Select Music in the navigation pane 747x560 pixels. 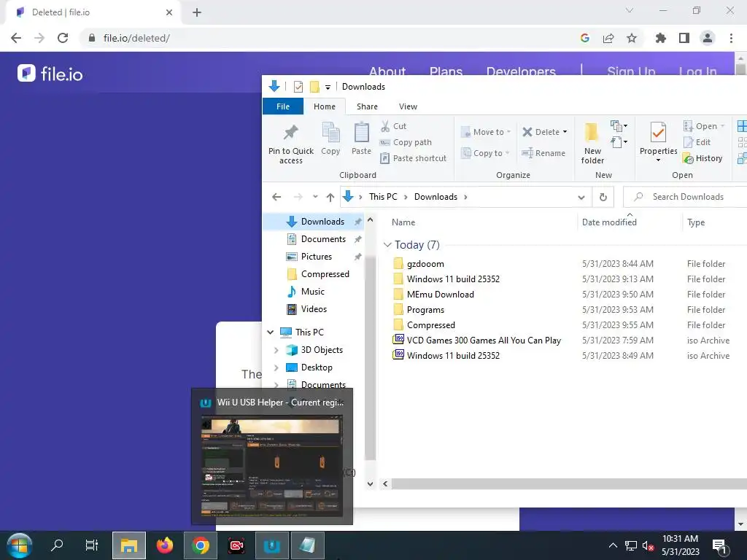[306, 292]
